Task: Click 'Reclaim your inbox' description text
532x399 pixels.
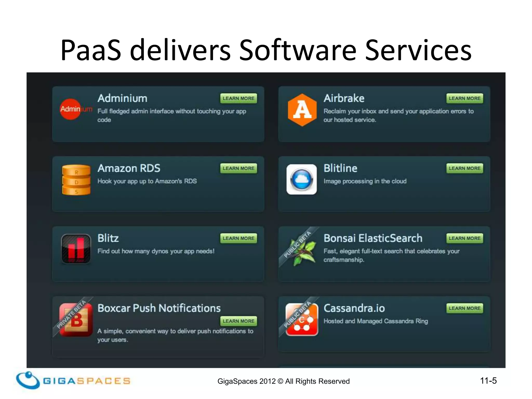Action: coord(398,115)
